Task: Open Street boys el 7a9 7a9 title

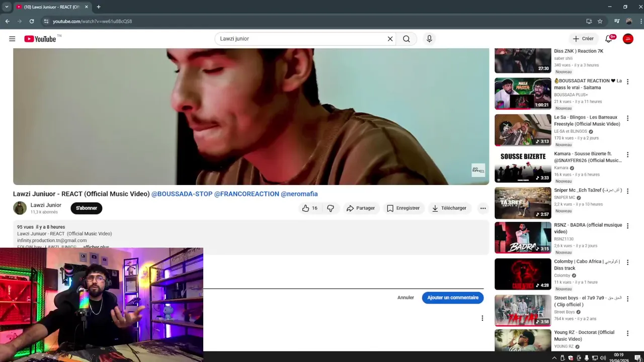Action: coord(588,301)
